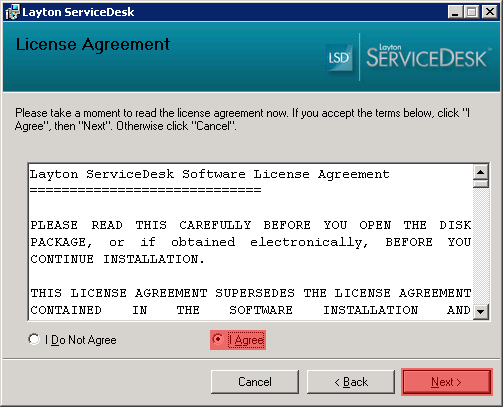The width and height of the screenshot is (503, 407).
Task: Click the installer icon in the title bar
Action: pyautogui.click(x=13, y=12)
